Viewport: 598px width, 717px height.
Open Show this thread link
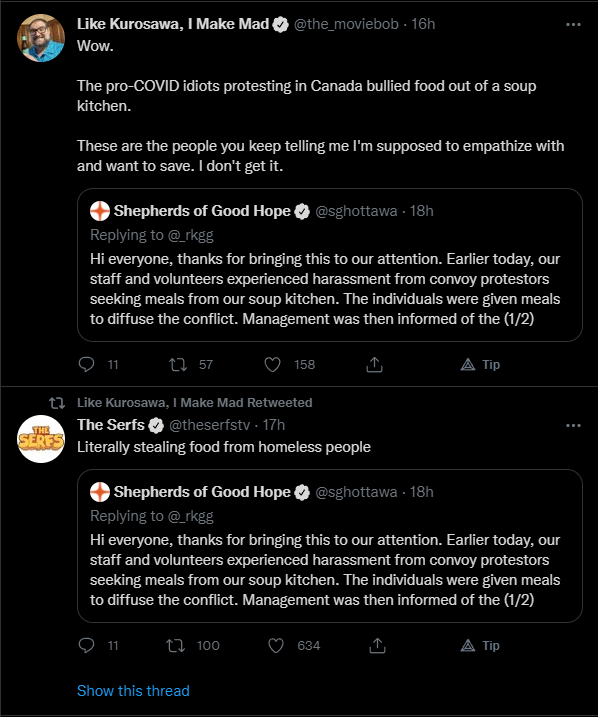133,690
